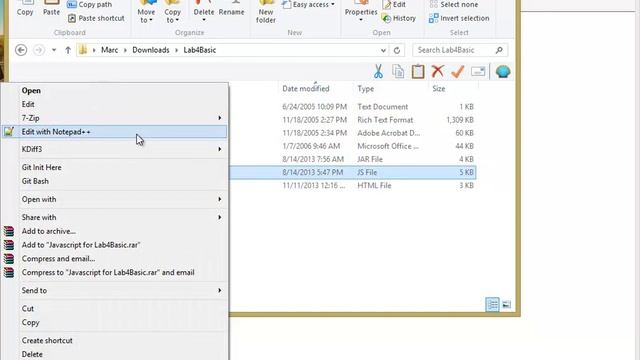
Task: Click Lab4Basic in the address breadcrumb
Action: 200,50
